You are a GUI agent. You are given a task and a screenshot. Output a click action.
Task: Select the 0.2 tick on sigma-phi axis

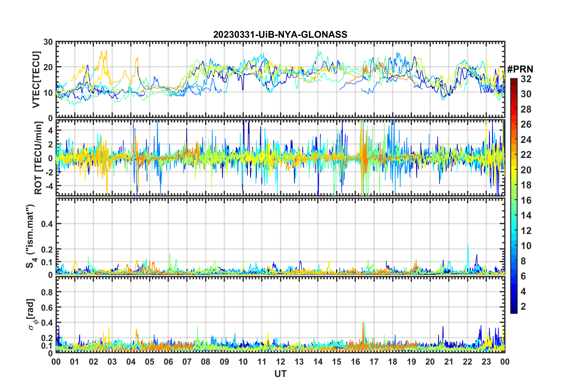47,338
